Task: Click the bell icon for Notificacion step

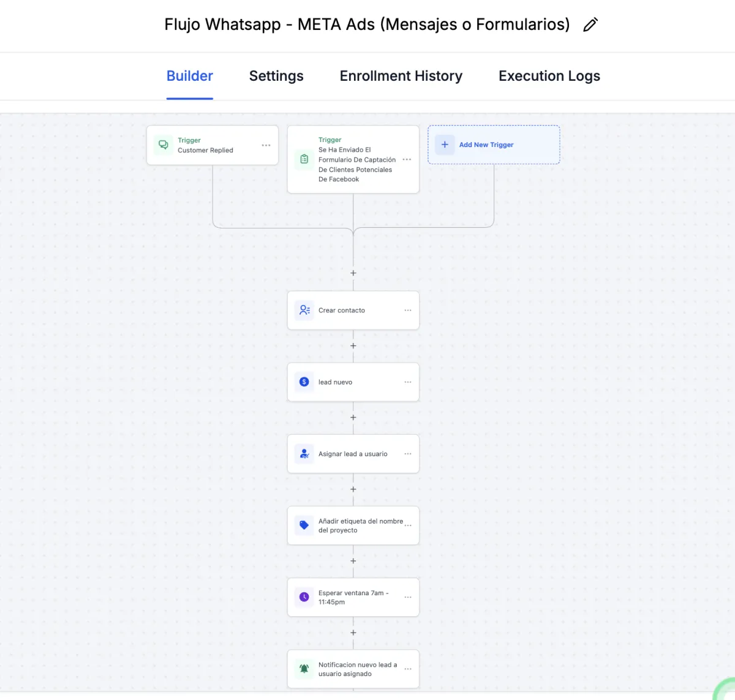Action: pyautogui.click(x=304, y=669)
